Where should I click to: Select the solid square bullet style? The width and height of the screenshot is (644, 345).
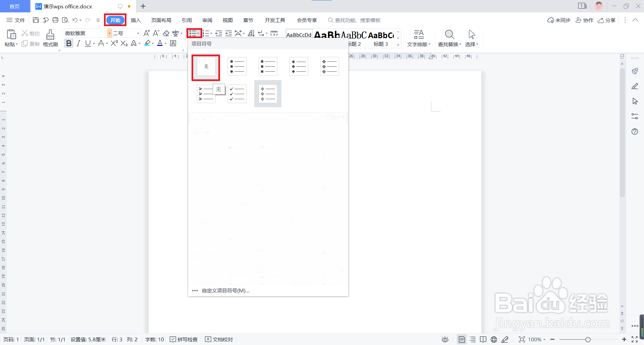point(268,66)
